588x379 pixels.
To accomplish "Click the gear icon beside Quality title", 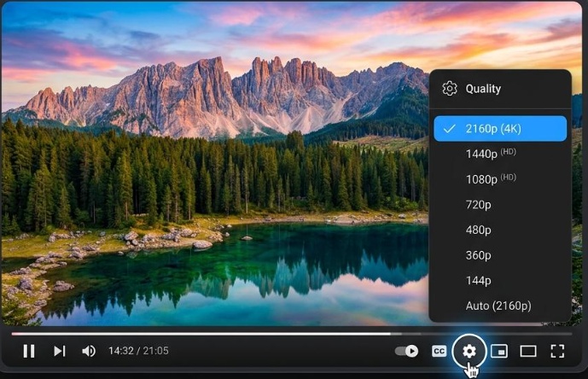I will point(449,89).
